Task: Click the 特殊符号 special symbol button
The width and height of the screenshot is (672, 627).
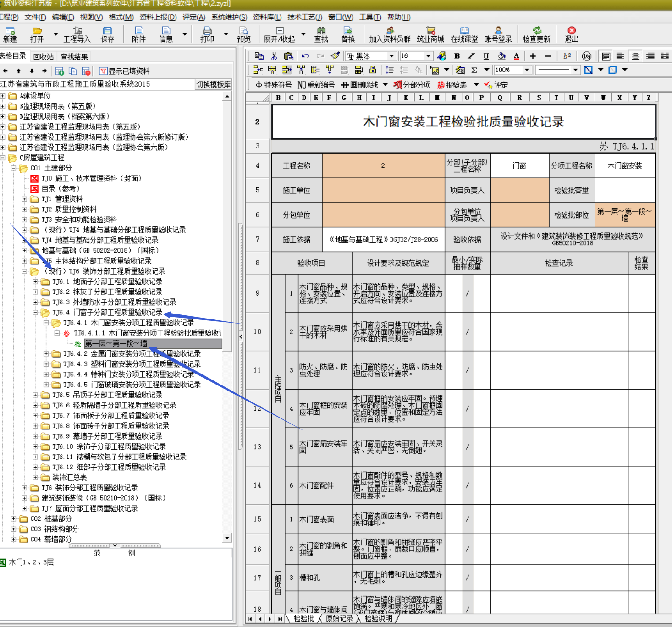Action: [x=274, y=85]
